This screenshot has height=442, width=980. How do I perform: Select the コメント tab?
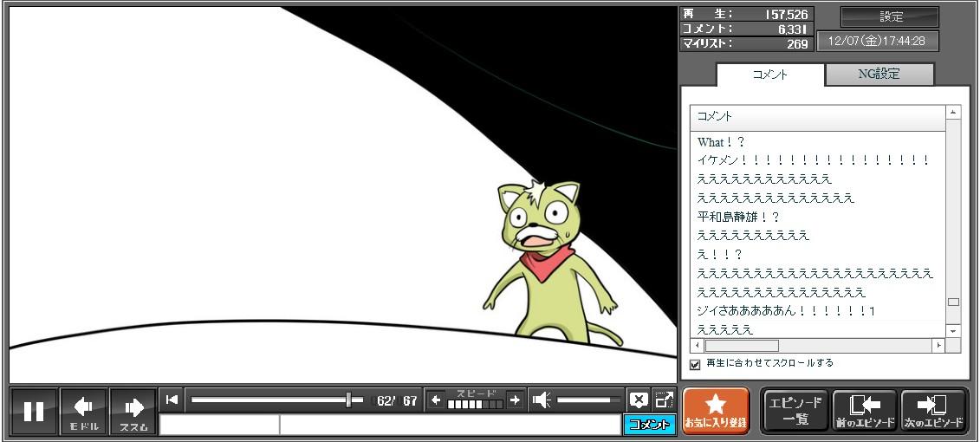770,75
